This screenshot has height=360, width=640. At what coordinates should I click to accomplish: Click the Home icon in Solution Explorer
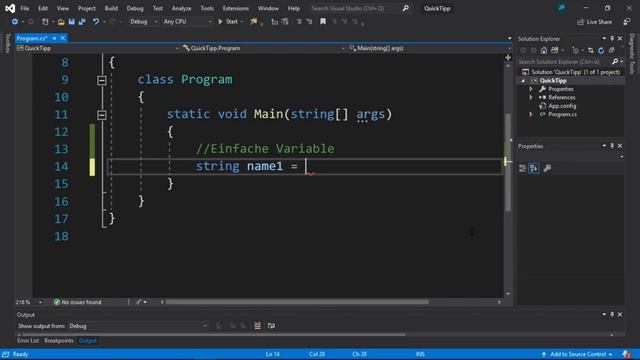coord(544,51)
